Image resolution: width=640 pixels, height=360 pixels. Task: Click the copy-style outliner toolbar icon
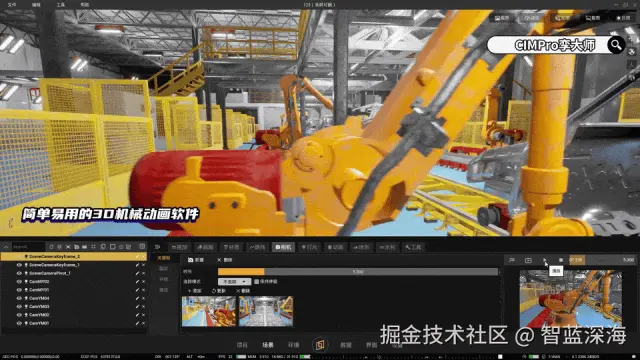(103, 247)
